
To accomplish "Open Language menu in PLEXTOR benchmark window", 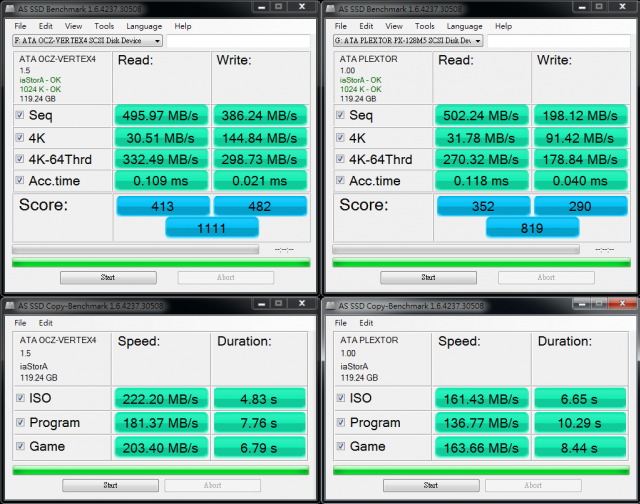I will [464, 26].
